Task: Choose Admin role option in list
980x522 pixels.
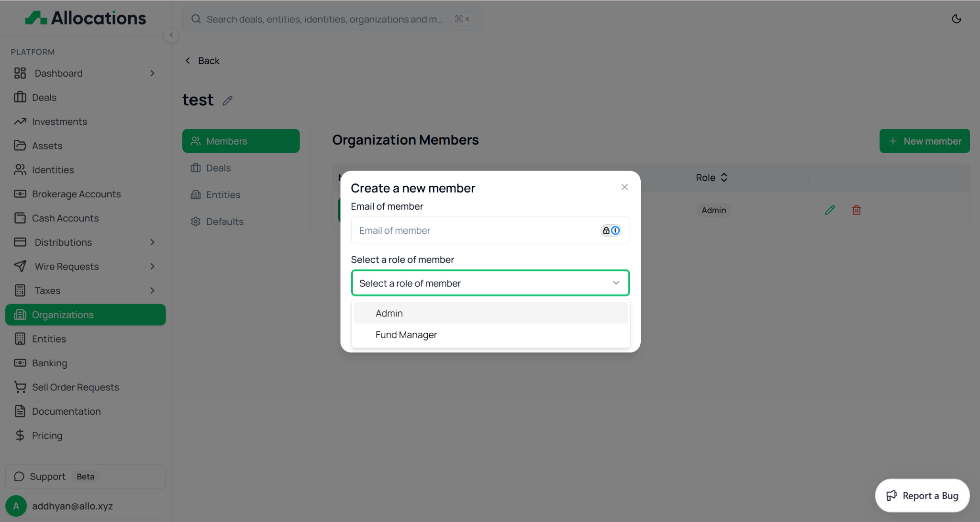Action: 389,313
